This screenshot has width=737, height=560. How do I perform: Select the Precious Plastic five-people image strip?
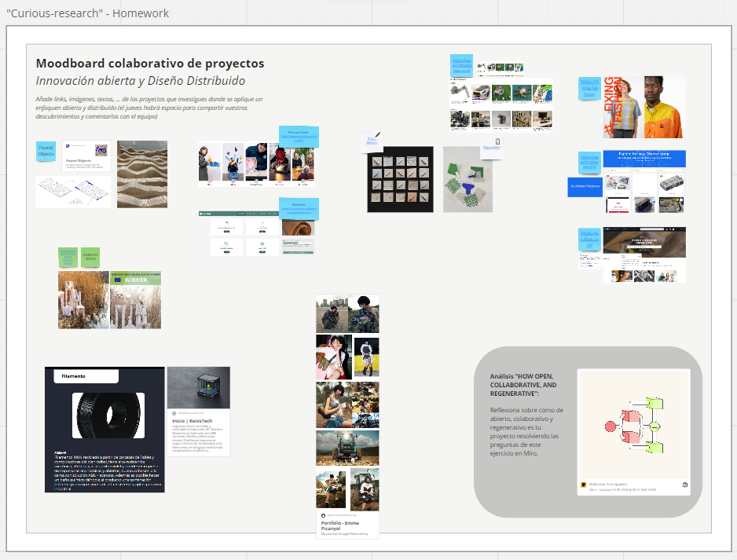pos(256,164)
